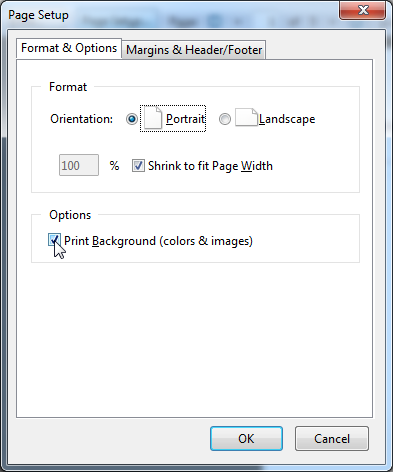
Task: Uncheck Print Background colors & images
Action: coord(54,240)
